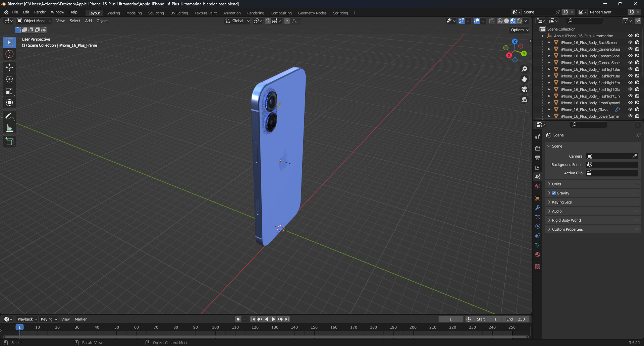
Task: Jump to the last frame
Action: click(287, 319)
